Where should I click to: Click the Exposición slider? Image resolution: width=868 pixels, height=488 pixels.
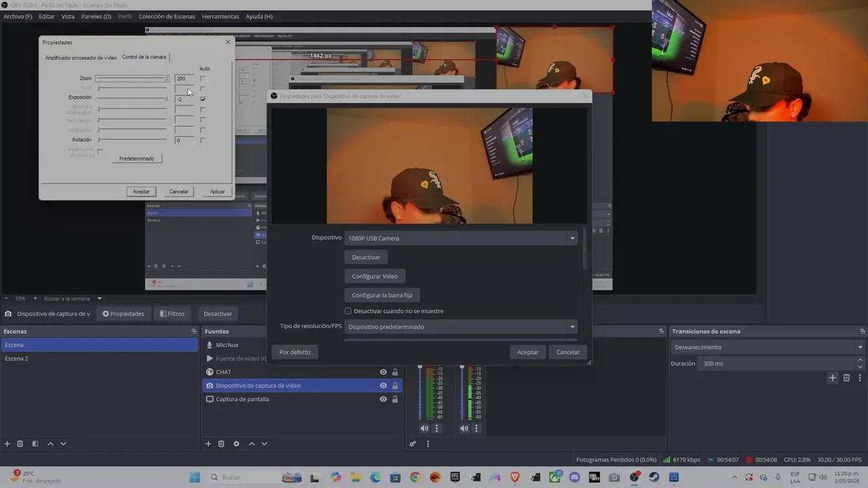click(132, 99)
